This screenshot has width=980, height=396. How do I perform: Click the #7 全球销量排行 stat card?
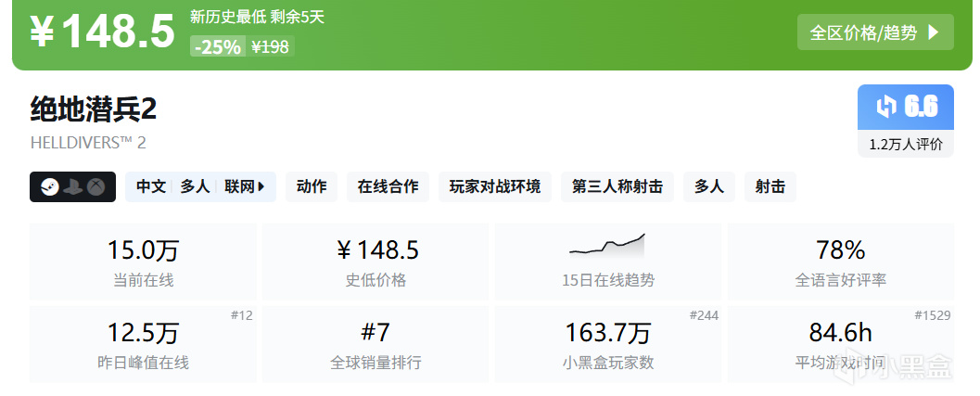(x=375, y=344)
